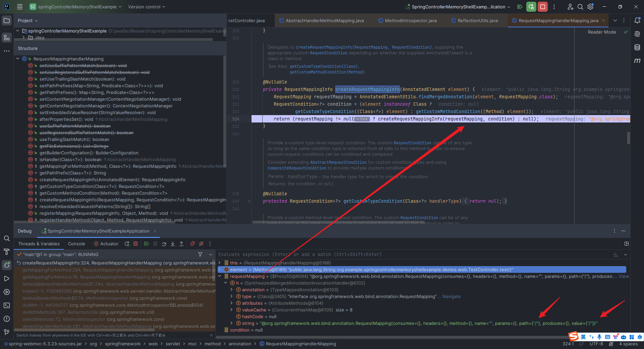
Task: Click the editor vertical scrollbar thumb
Action: (629, 138)
